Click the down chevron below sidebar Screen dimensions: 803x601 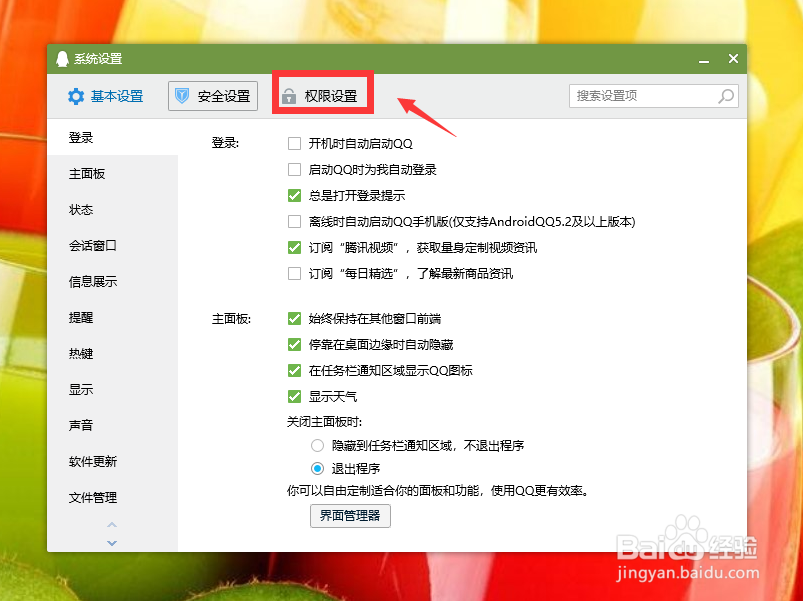(x=112, y=543)
